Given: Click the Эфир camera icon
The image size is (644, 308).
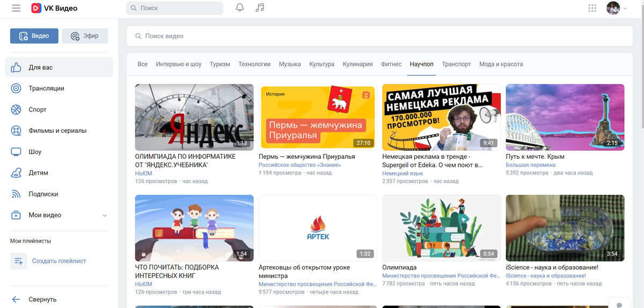Looking at the screenshot, I should tap(75, 36).
